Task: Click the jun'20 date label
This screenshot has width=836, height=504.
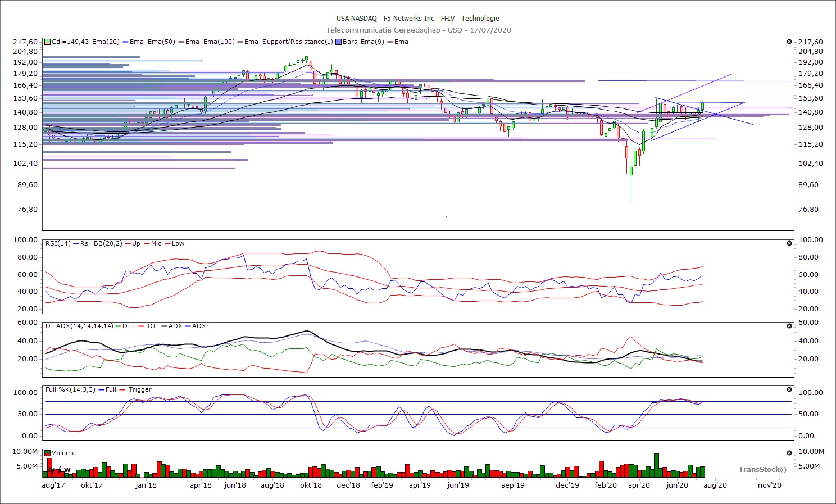Action: coord(677,485)
